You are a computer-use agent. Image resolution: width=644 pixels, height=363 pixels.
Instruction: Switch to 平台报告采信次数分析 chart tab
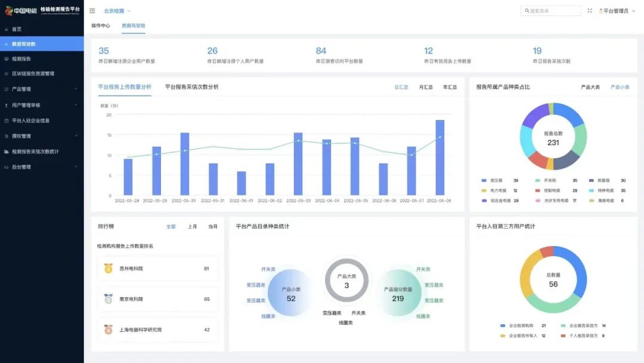(x=191, y=87)
